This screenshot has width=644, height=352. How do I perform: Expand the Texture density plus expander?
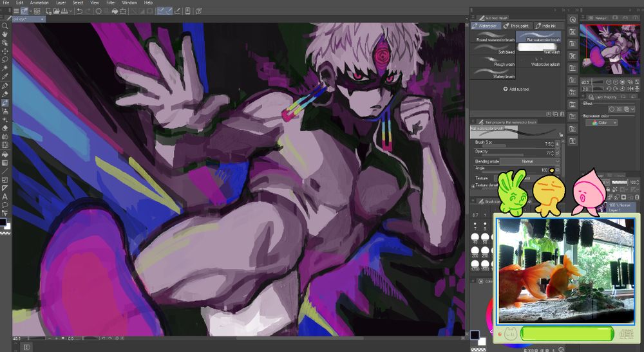473,186
